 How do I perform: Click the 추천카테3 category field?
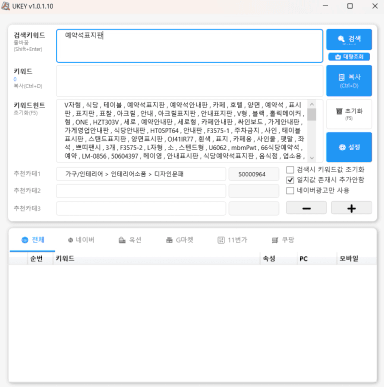coord(141,208)
